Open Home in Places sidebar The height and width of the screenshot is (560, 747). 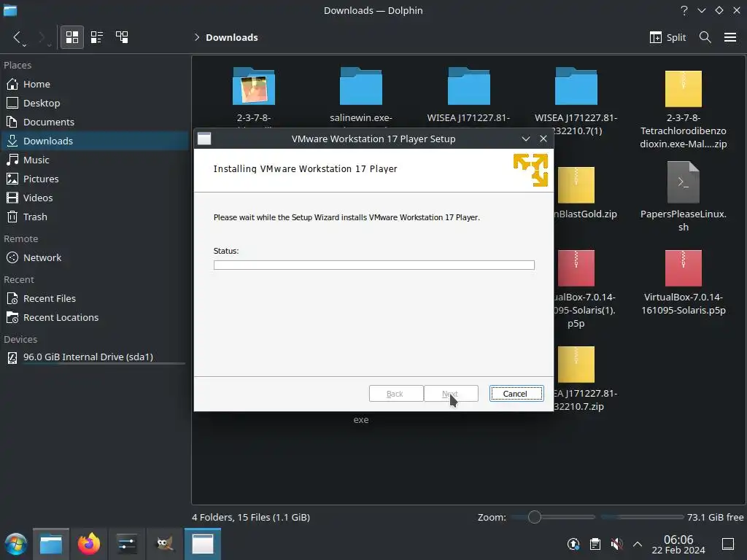click(96, 84)
